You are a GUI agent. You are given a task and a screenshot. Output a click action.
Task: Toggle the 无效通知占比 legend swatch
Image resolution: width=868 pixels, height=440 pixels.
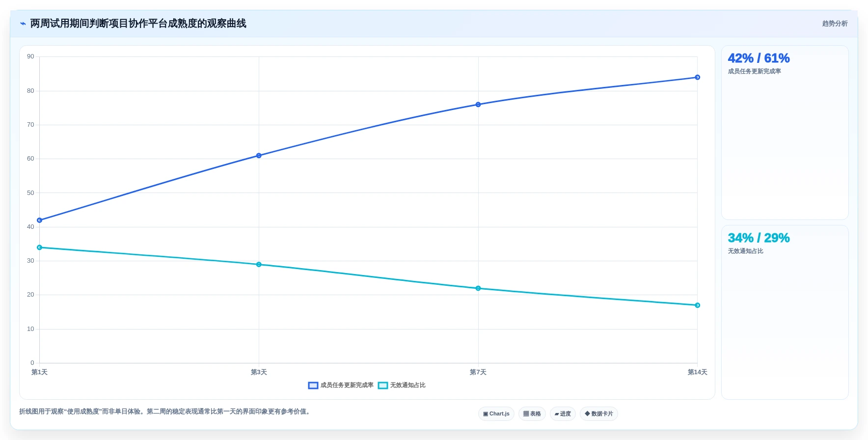click(x=383, y=385)
